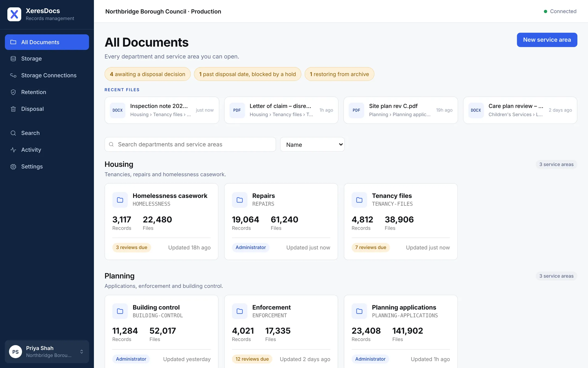
Task: Click Administrator badge on Building control card
Action: pos(131,359)
